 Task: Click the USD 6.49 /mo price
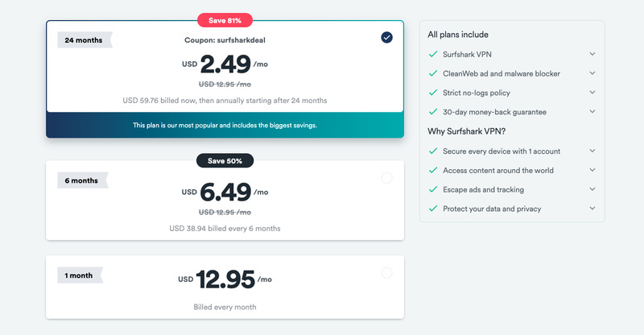pyautogui.click(x=225, y=192)
